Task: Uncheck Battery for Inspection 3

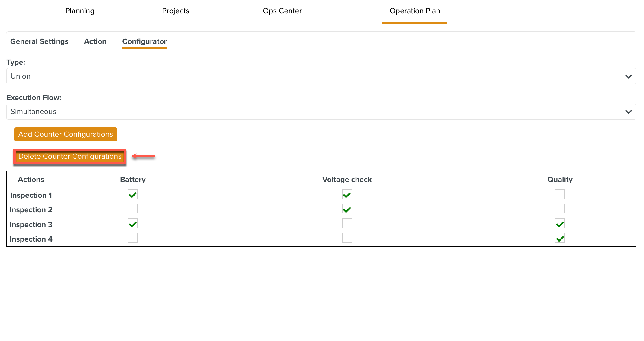Action: click(x=132, y=224)
